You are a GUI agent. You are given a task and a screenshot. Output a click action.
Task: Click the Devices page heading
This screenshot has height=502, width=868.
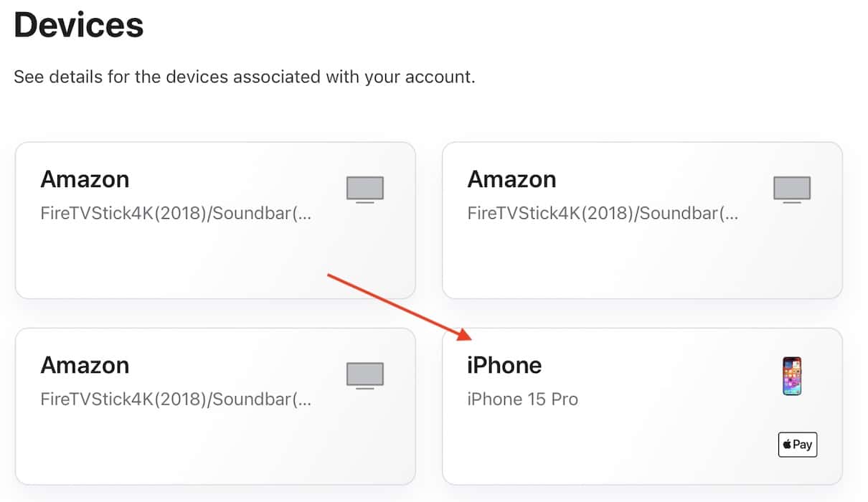(x=79, y=25)
